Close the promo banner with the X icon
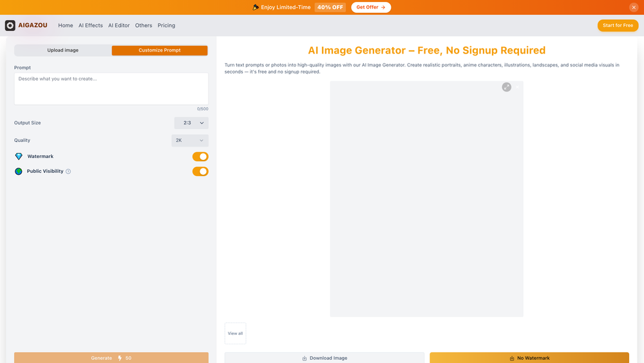 pos(634,7)
